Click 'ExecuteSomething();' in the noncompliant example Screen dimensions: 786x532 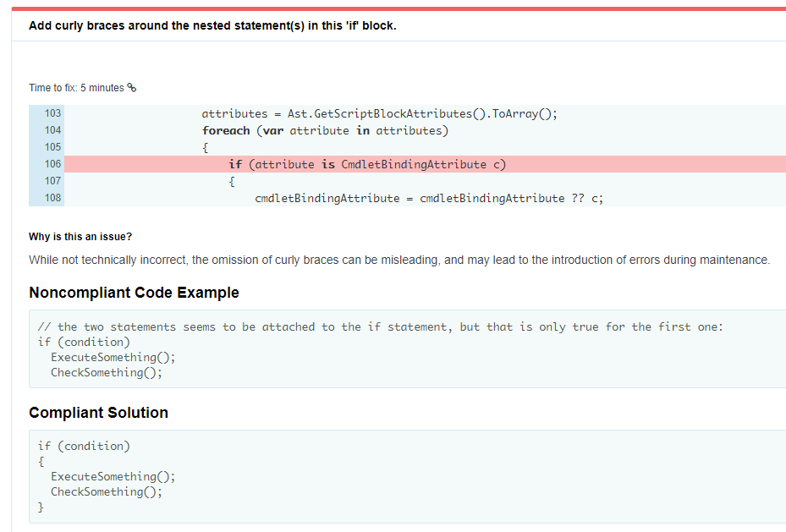[x=113, y=358]
